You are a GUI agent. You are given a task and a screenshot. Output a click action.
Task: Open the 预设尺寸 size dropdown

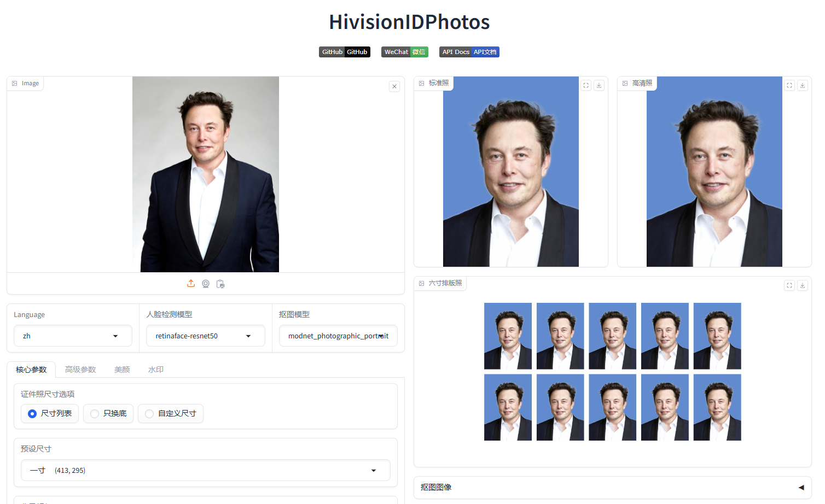(205, 470)
